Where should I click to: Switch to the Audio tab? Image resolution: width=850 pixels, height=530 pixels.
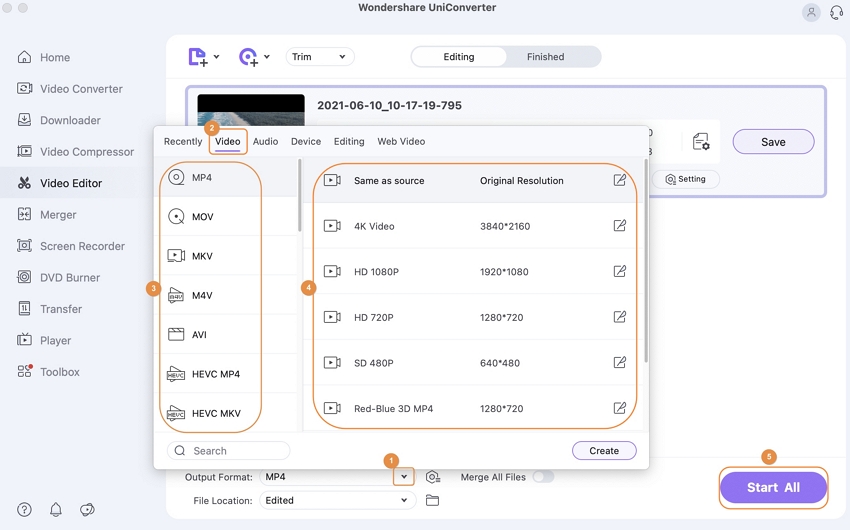pyautogui.click(x=265, y=141)
